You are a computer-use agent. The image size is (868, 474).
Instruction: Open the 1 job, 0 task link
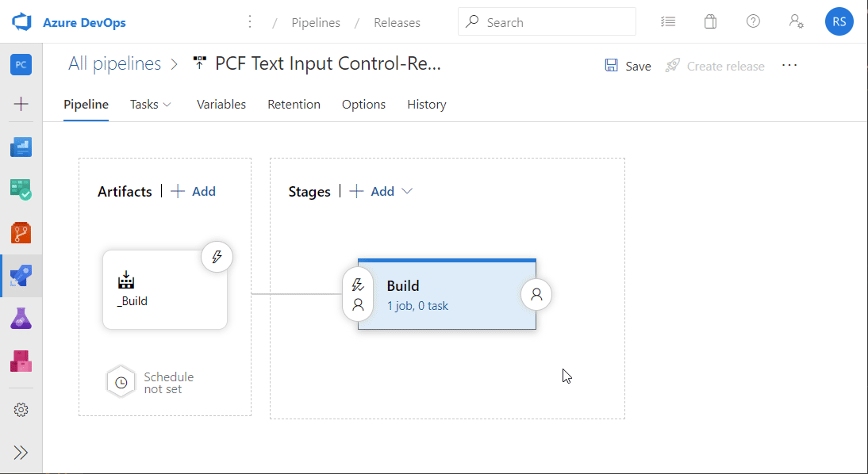(417, 306)
